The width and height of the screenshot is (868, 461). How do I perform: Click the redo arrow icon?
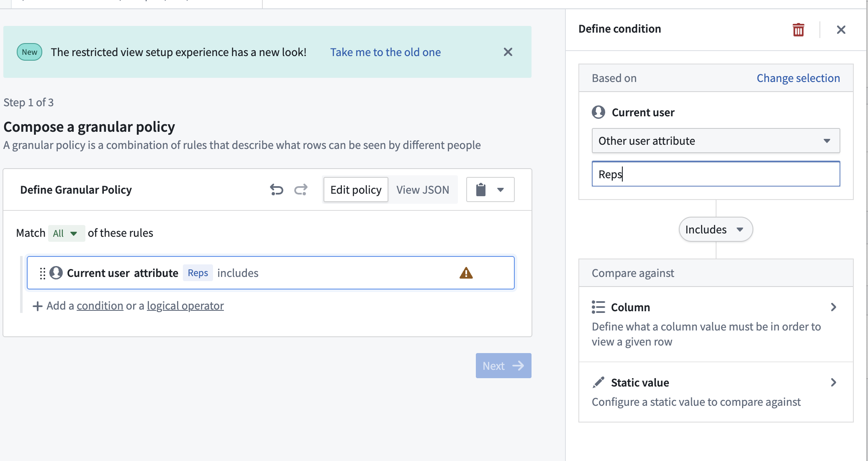coord(300,190)
